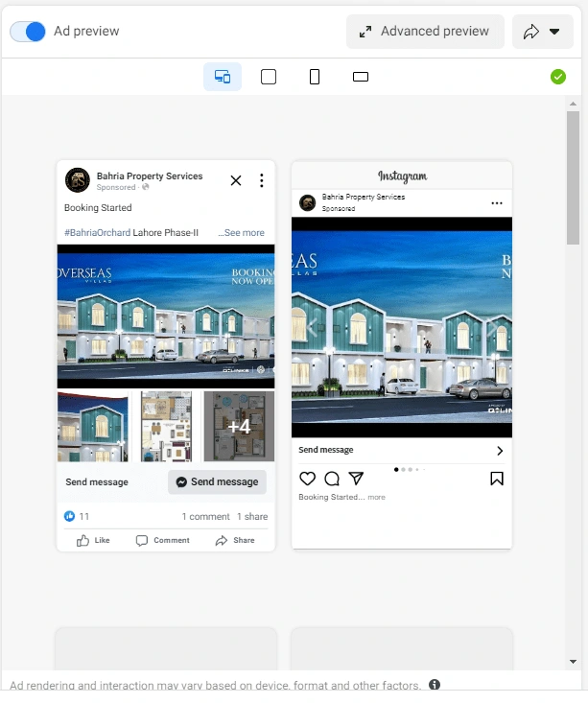
Task: Click the #BahriaOrchard hashtag
Action: pyautogui.click(x=97, y=233)
